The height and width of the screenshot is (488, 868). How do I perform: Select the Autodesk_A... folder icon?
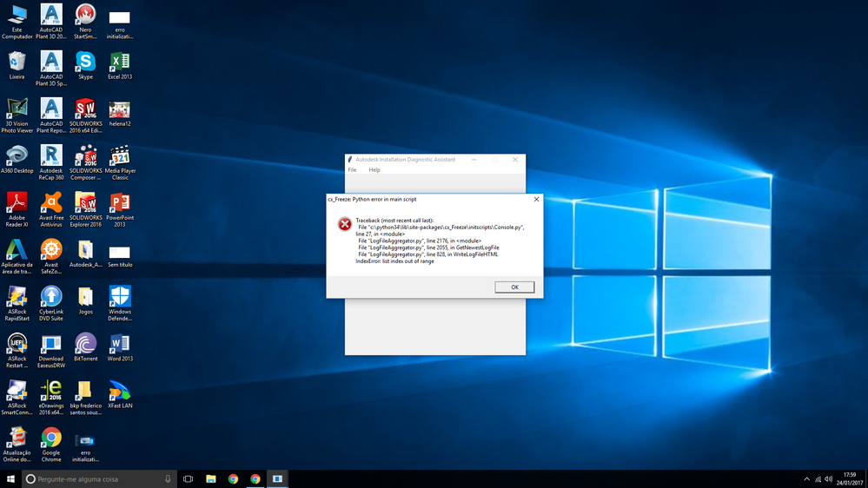[85, 254]
